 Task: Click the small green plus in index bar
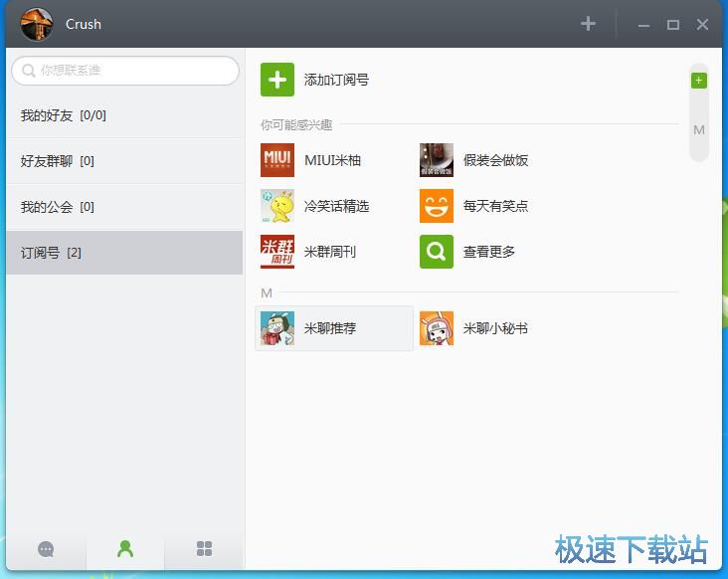tap(699, 81)
